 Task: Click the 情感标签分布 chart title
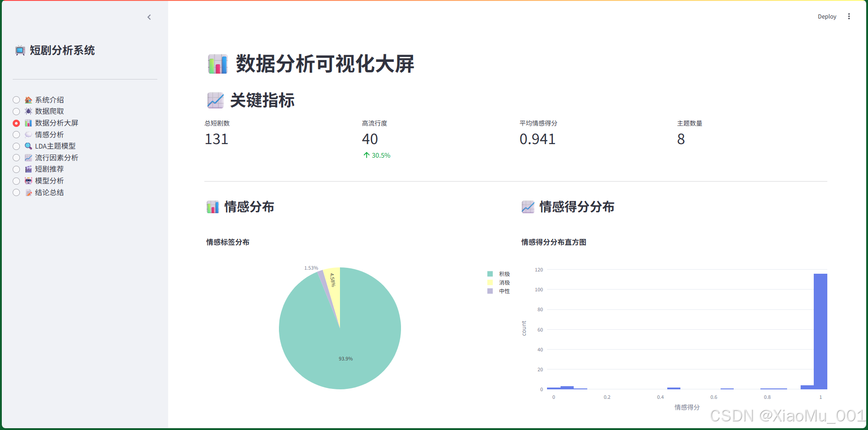(228, 242)
